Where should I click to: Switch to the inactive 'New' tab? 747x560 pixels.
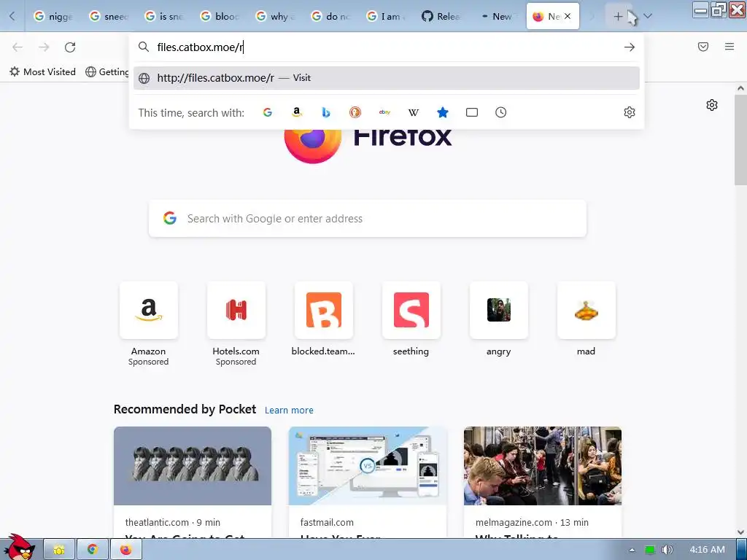point(496,16)
